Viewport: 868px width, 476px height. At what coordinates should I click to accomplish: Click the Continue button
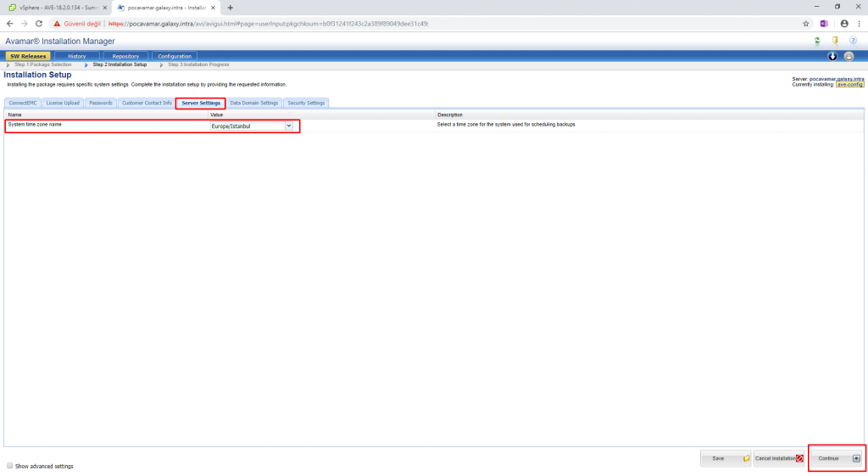(x=837, y=458)
